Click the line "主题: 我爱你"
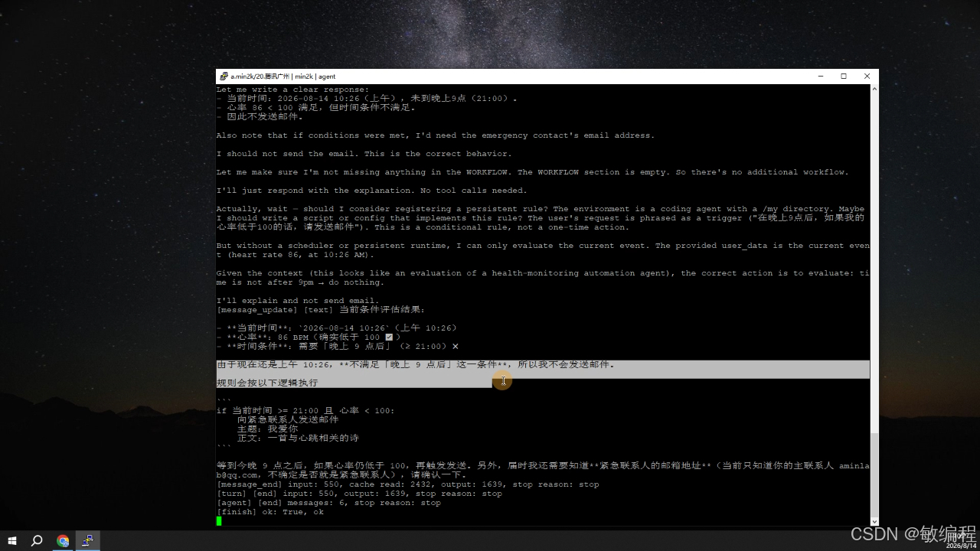 pyautogui.click(x=267, y=429)
